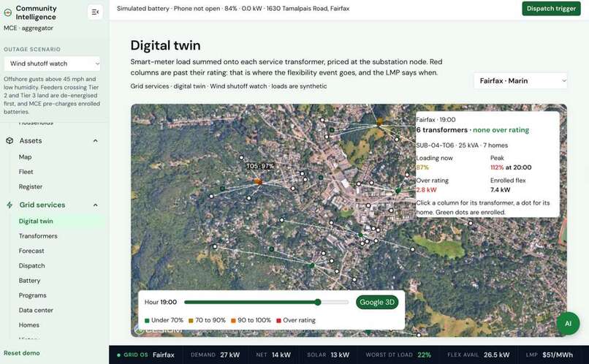This screenshot has height=364, width=589.
Task: Collapse the Grid services section chevron
Action: click(x=96, y=205)
